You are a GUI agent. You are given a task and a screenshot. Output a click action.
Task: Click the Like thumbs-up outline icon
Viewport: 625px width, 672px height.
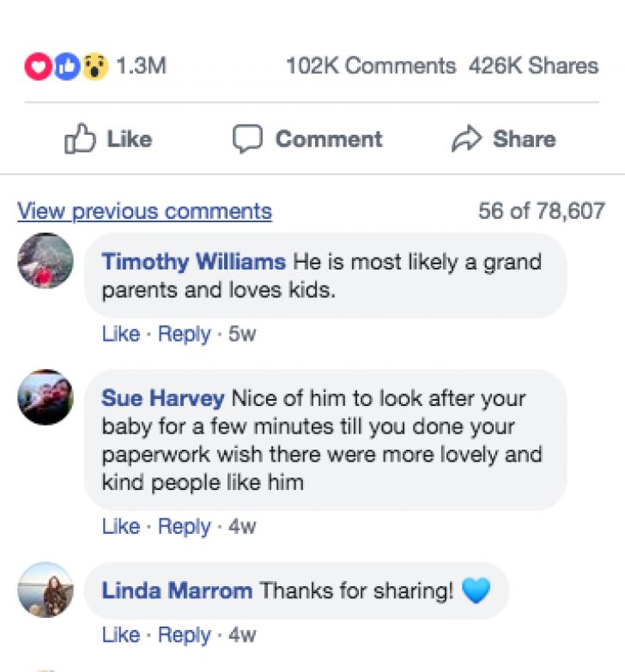[80, 138]
